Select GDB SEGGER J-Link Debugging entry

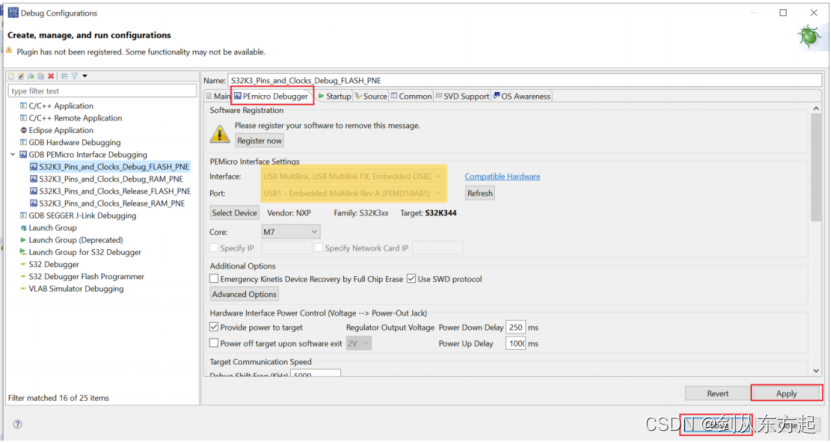82,216
